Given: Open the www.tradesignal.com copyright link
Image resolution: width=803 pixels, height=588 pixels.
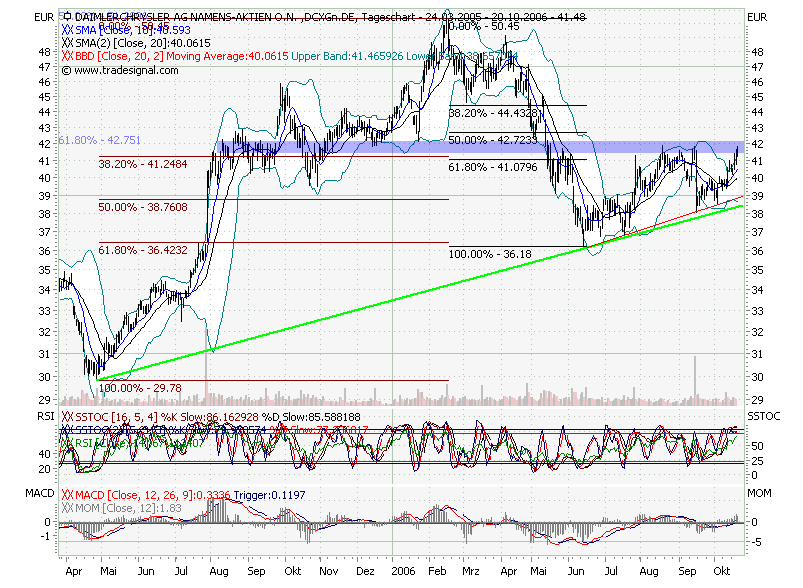Looking at the screenshot, I should click(x=116, y=70).
